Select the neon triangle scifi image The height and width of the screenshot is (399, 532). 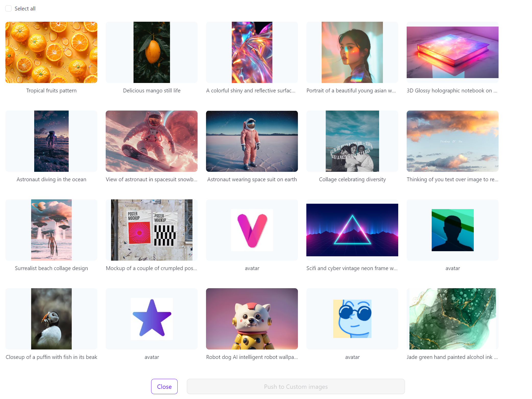coord(352,230)
